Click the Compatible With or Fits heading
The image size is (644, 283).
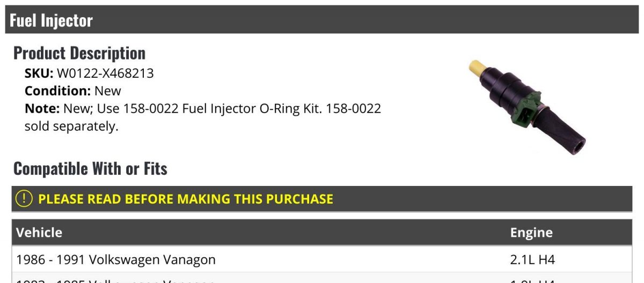90,169
